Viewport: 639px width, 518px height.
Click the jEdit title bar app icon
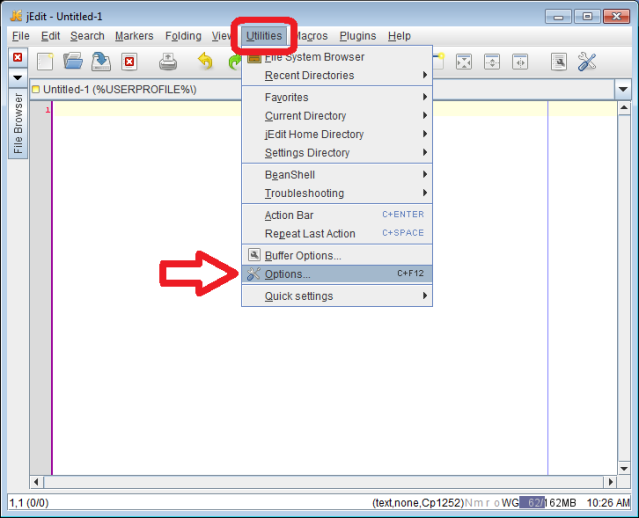(x=16, y=16)
